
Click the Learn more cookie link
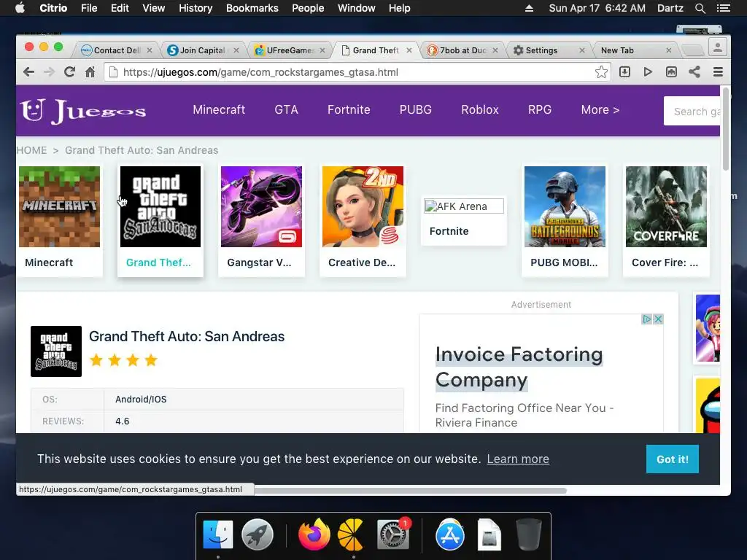pyautogui.click(x=518, y=459)
